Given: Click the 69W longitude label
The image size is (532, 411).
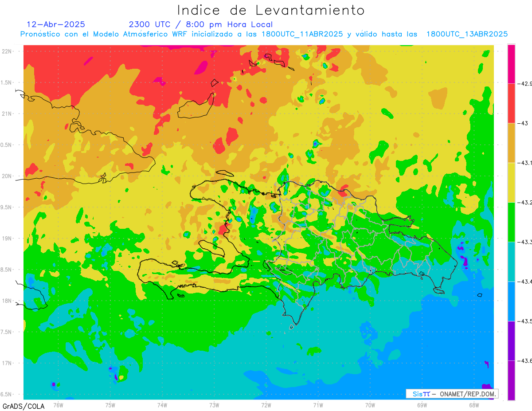Looking at the screenshot, I should (x=422, y=405).
